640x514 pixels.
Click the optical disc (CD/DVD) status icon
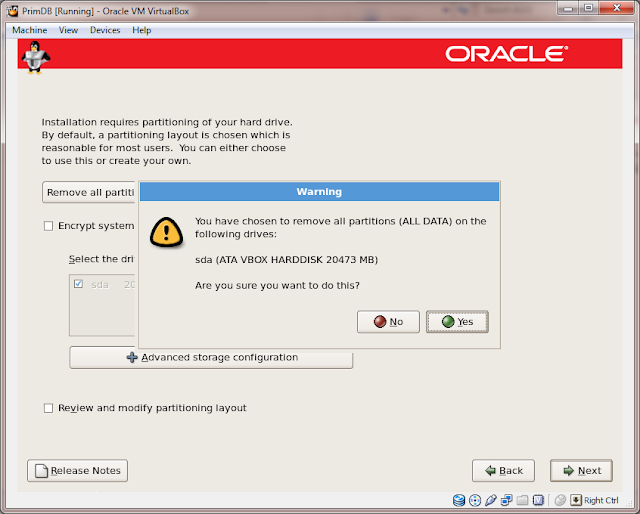[475, 500]
